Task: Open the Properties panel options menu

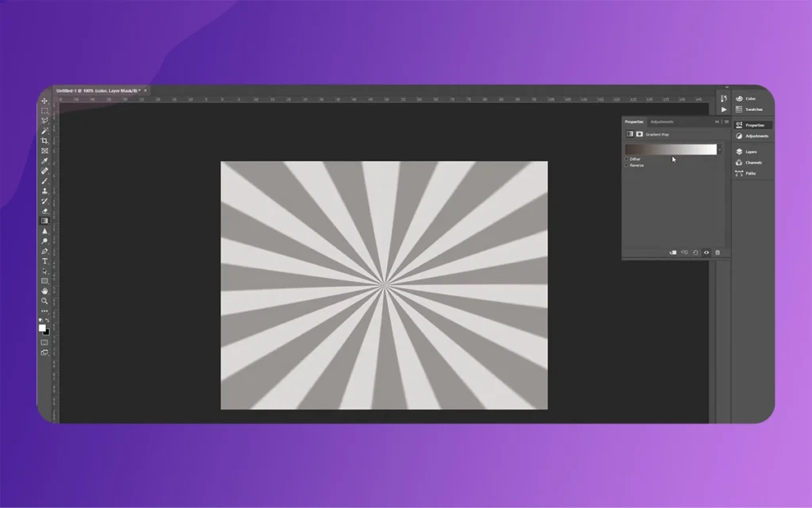Action: pos(726,121)
